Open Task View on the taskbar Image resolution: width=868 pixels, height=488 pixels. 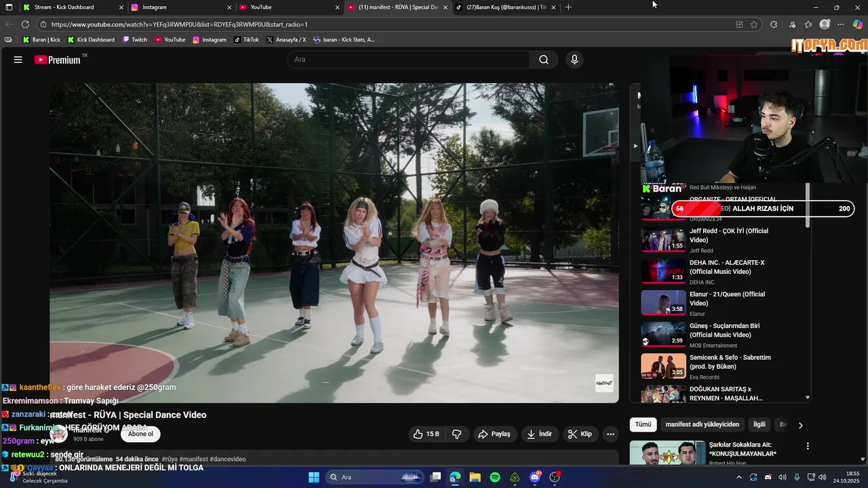[436, 477]
